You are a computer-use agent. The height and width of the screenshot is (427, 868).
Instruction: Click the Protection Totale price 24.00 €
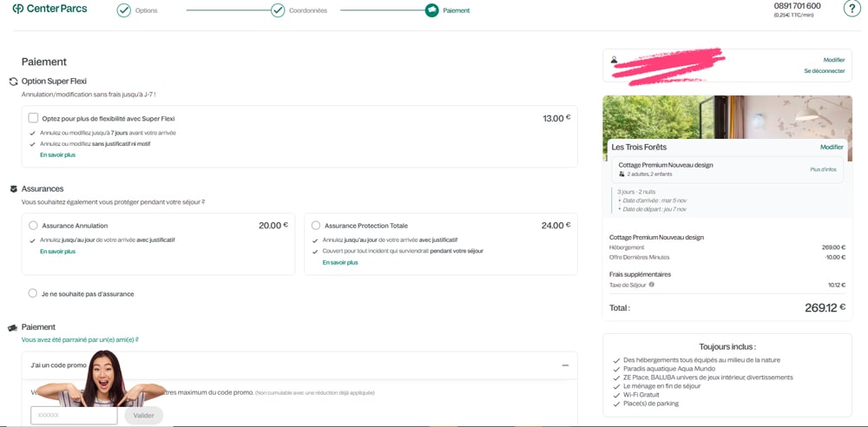556,226
